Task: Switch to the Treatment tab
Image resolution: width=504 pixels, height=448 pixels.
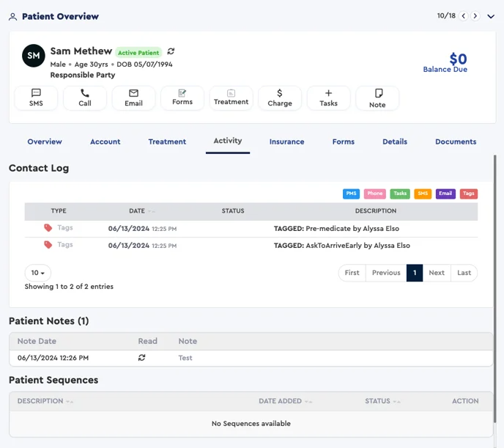Action: (x=167, y=142)
